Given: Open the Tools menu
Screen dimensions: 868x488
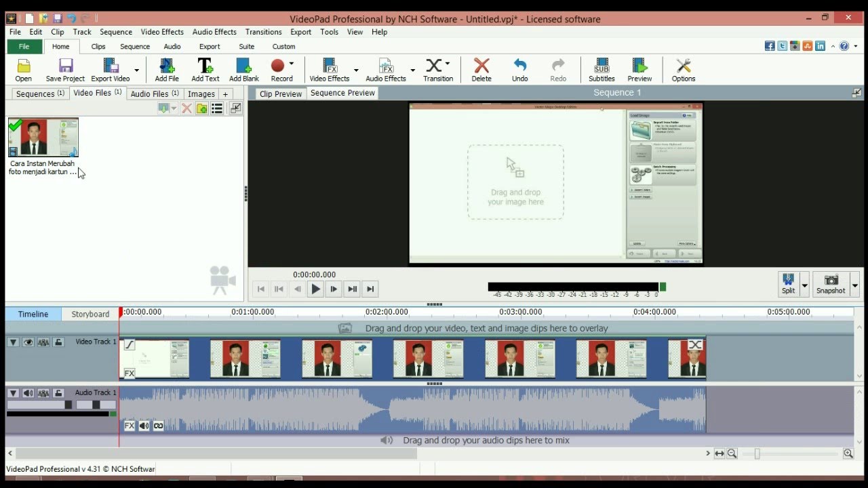Looking at the screenshot, I should pos(329,32).
